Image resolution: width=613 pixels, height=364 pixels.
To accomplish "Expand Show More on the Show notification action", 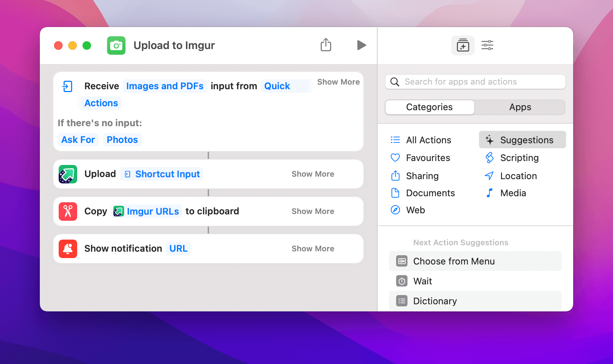I will [x=313, y=248].
